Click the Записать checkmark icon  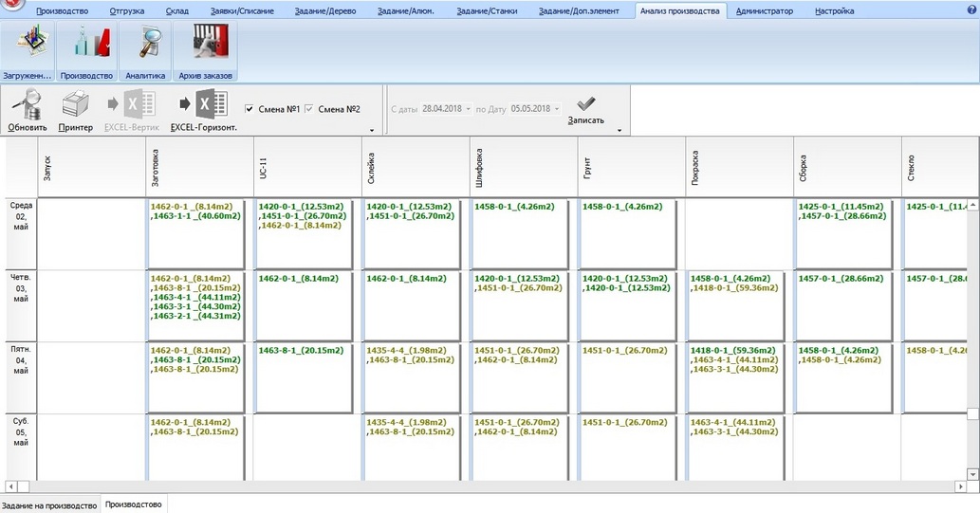pyautogui.click(x=585, y=109)
